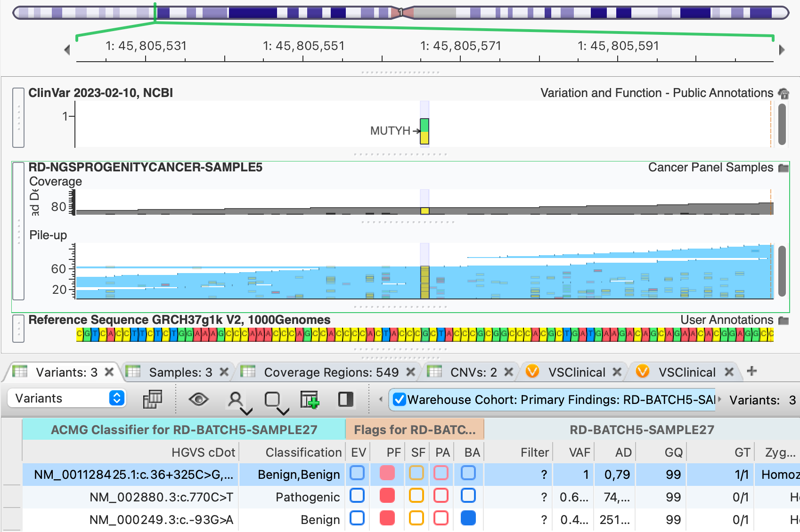800x532 pixels.
Task: Expand the chevron under the shape selection icon
Action: point(282,411)
